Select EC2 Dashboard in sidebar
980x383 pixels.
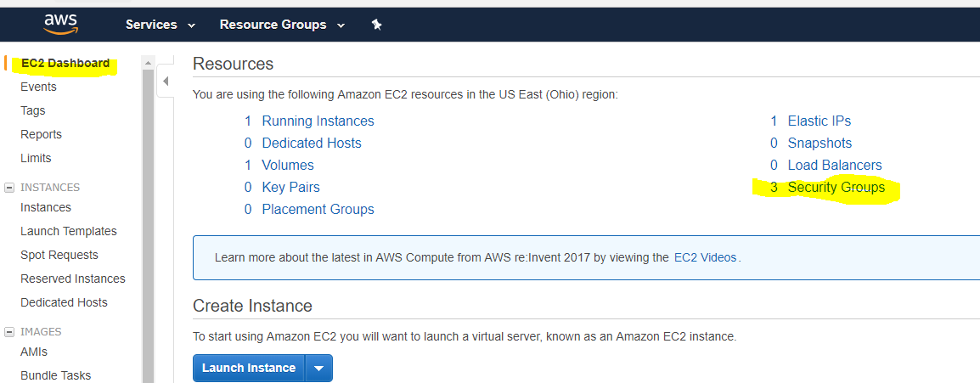point(65,63)
